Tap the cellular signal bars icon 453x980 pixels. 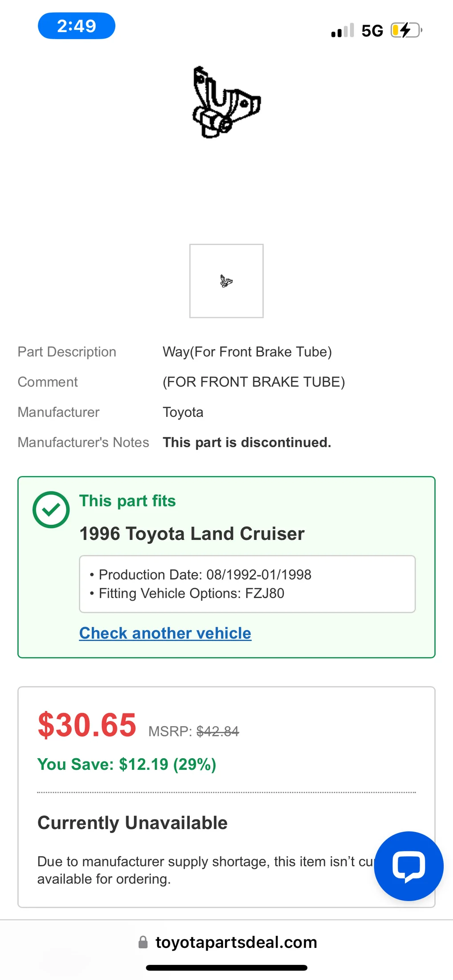(x=343, y=30)
